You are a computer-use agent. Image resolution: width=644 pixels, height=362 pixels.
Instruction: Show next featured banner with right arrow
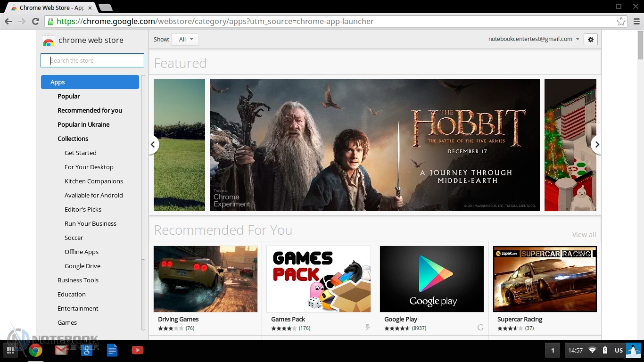click(596, 145)
